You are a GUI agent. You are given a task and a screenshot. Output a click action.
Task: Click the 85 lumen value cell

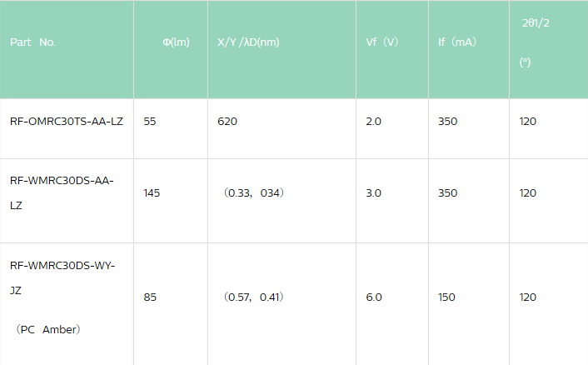[150, 297]
